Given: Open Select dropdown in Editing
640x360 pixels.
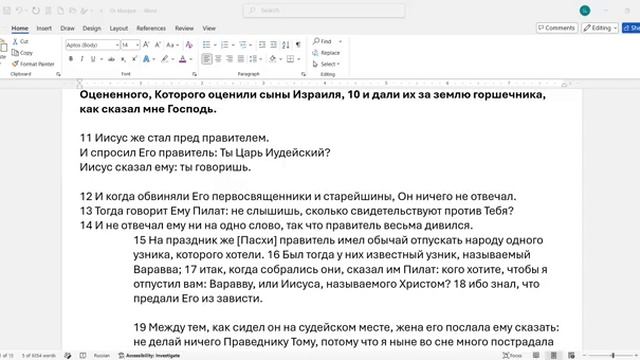Looking at the screenshot, I should (x=326, y=64).
